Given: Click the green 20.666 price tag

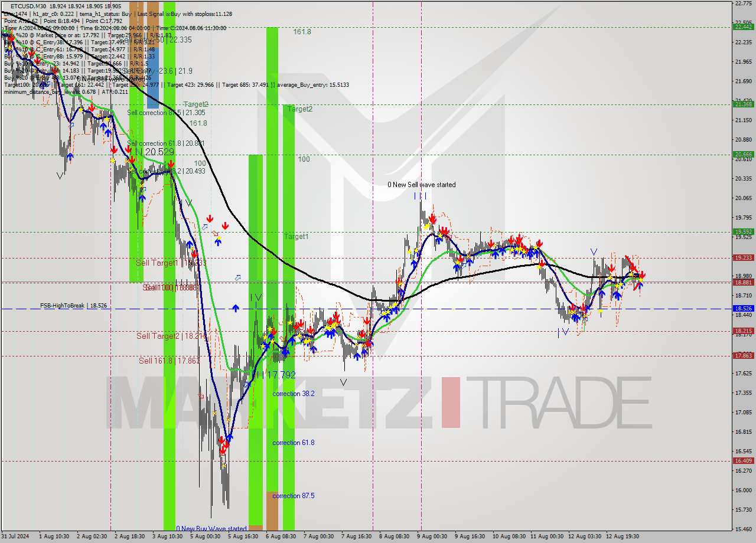Looking at the screenshot, I should click(x=743, y=155).
